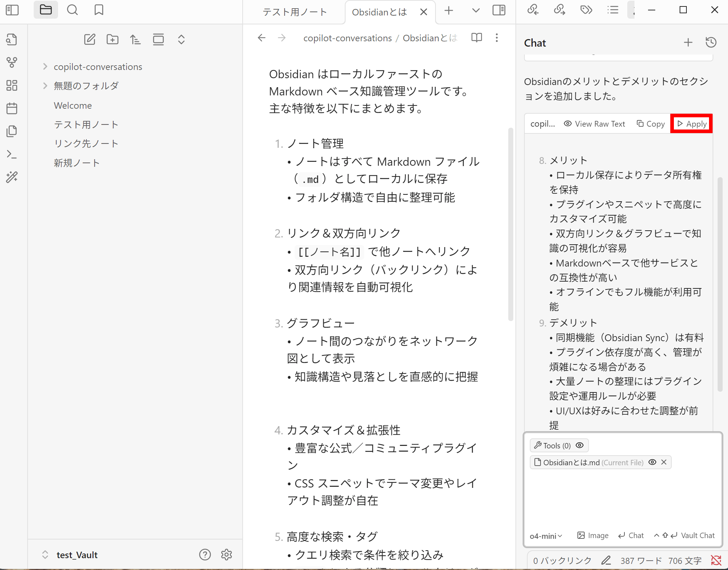
Task: Open the quick switcher ribbon icon
Action: coord(12,39)
